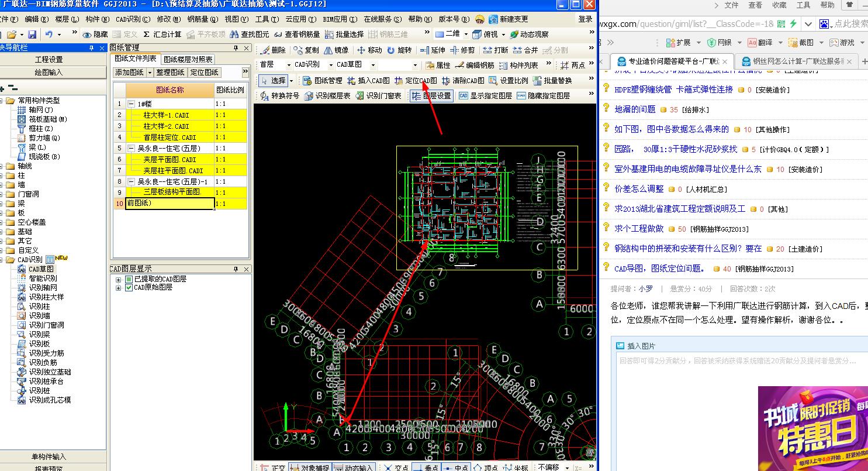Open the 地漏的问题 question link
Screen dimensions: 868x471
tap(635, 109)
